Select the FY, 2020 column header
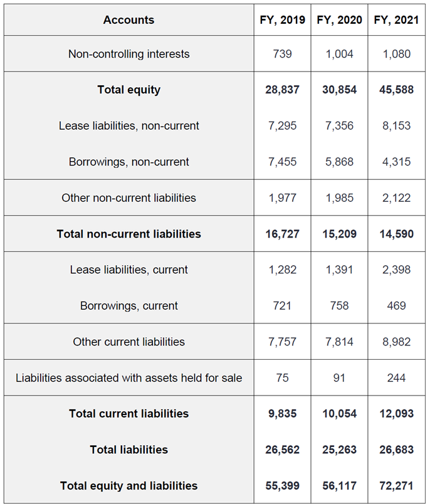Screen dimensions: 430x504 [x=339, y=20]
